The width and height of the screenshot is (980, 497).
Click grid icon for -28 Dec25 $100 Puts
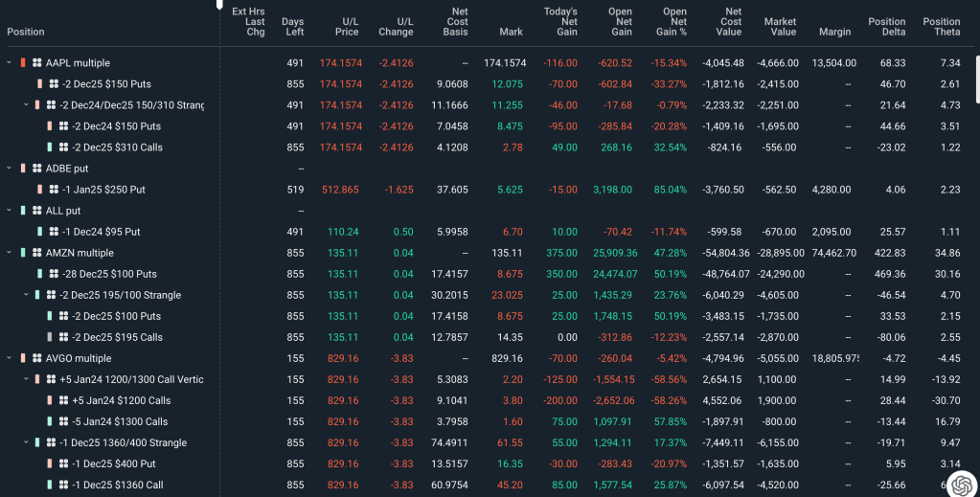coord(53,274)
